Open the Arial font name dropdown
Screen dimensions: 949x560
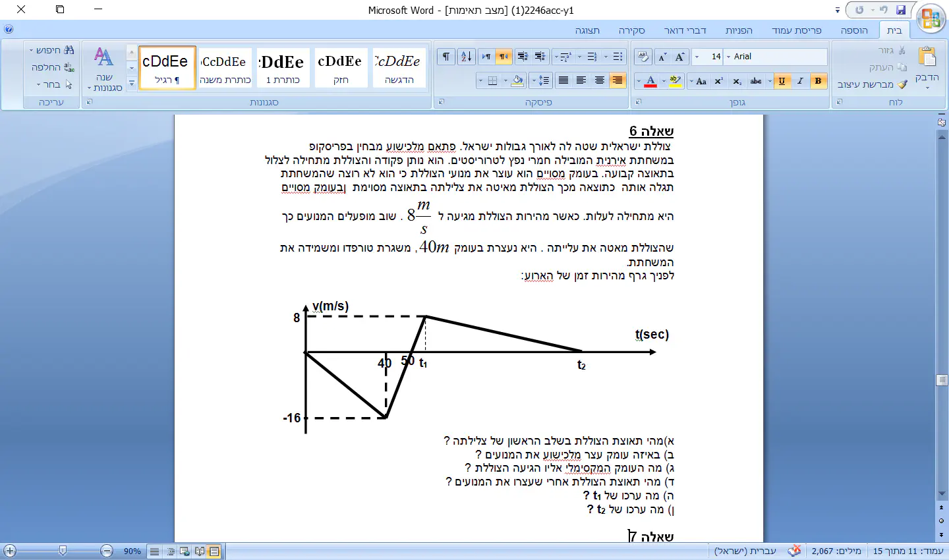pyautogui.click(x=728, y=57)
